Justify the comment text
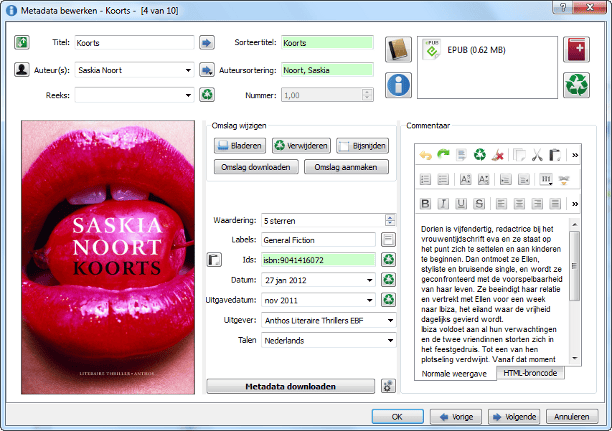612x431 pixels. (x=555, y=204)
